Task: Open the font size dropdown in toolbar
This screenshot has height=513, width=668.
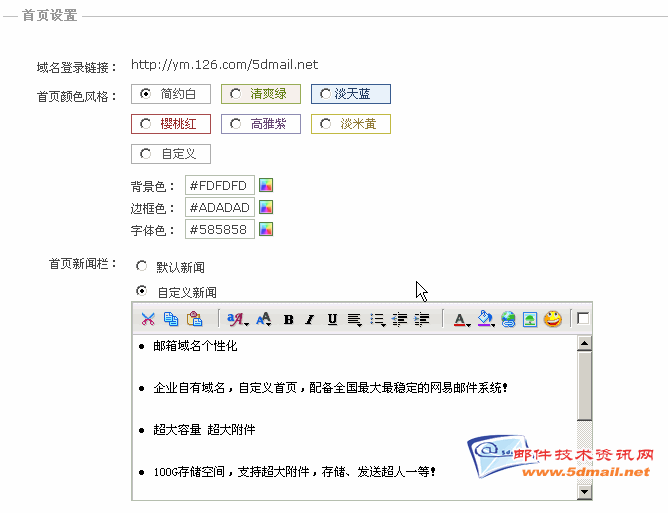Action: (264, 320)
